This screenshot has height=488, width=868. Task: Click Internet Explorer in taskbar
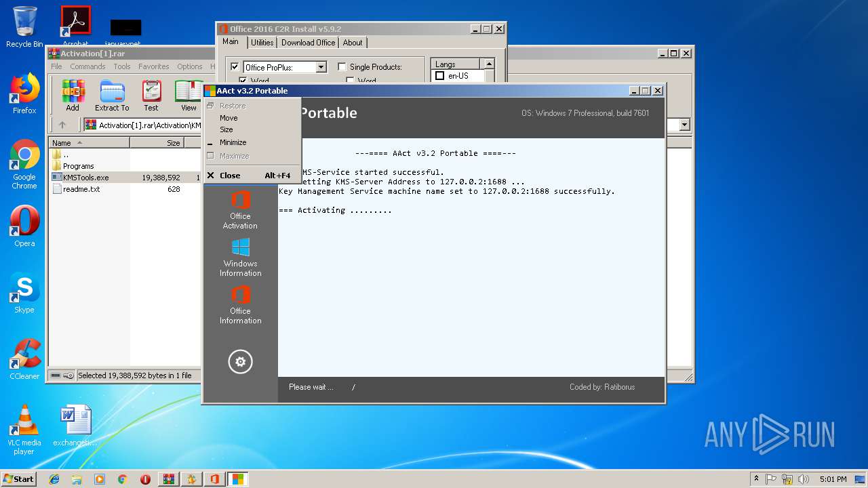54,479
